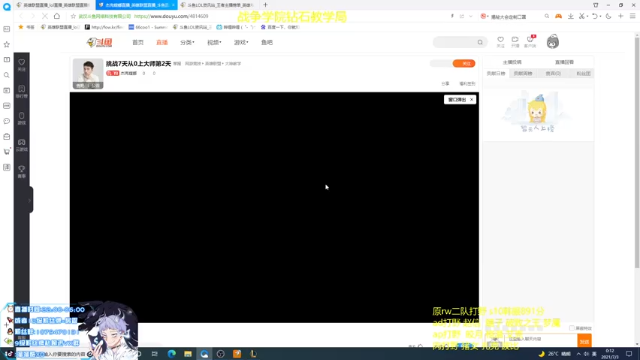
Task: Open the scissors screenshot tool dropdown
Action: (583, 16)
